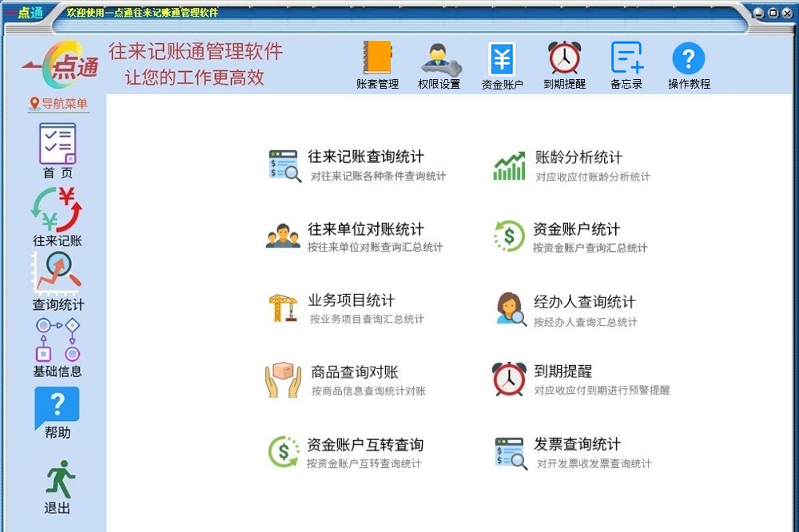The width and height of the screenshot is (799, 532).
Task: Click the main panel 到期提醒 clock icon
Action: click(x=509, y=379)
